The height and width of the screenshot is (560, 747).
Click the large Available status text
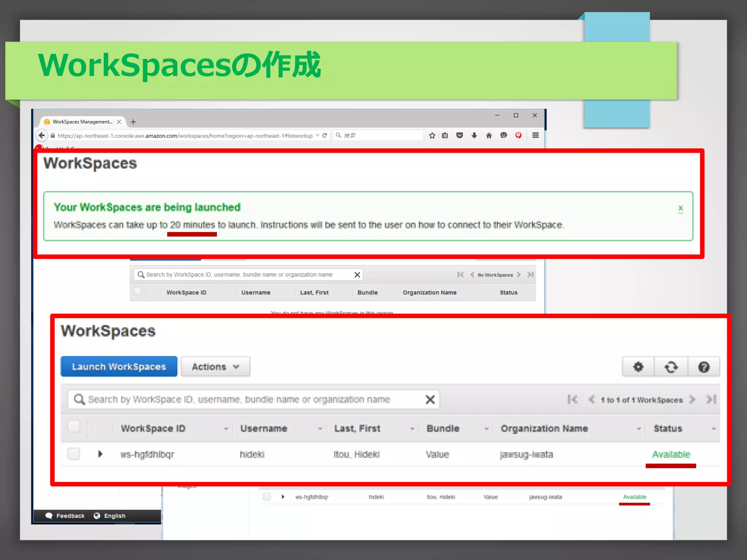671,454
